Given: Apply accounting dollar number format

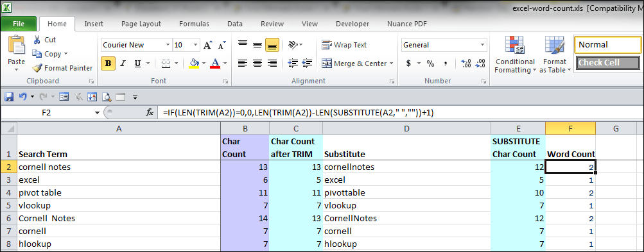Looking at the screenshot, I should click(x=408, y=63).
